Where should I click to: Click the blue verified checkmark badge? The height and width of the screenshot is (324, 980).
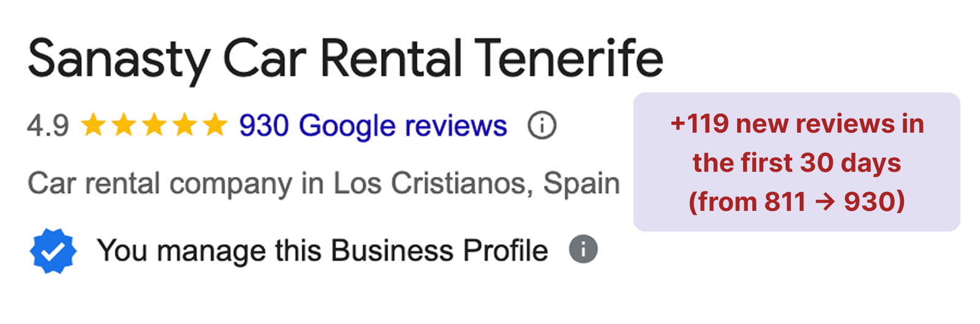click(x=53, y=251)
